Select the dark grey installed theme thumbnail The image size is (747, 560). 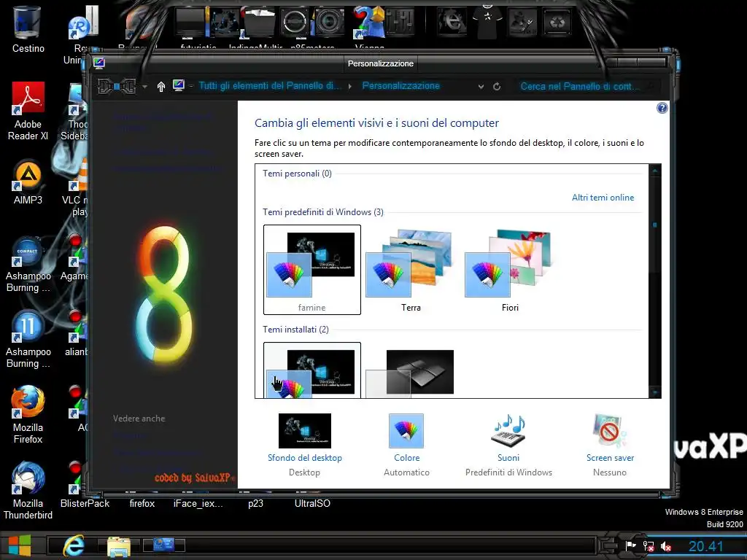tap(411, 373)
